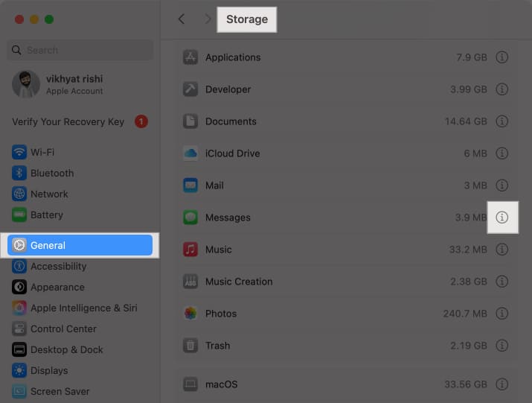Click the Photos 240.7 MB value
Screen dimensions: 532x403
[x=465, y=314]
